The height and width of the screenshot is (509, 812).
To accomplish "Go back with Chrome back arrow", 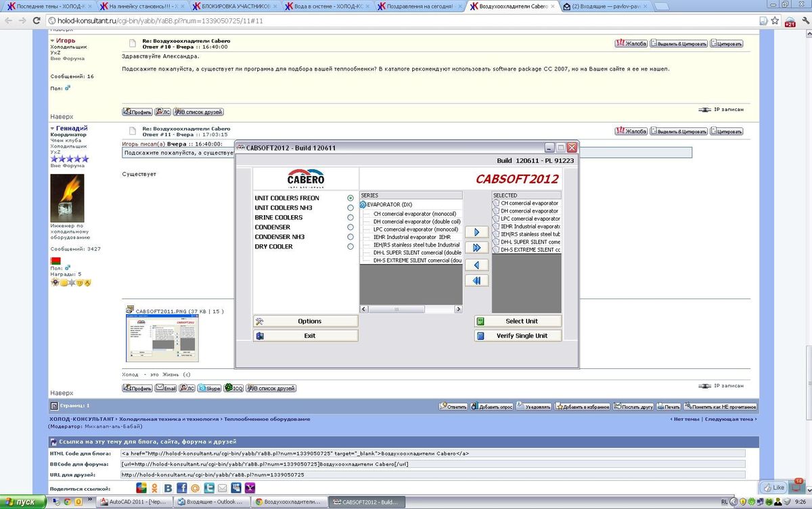I will pyautogui.click(x=7, y=20).
